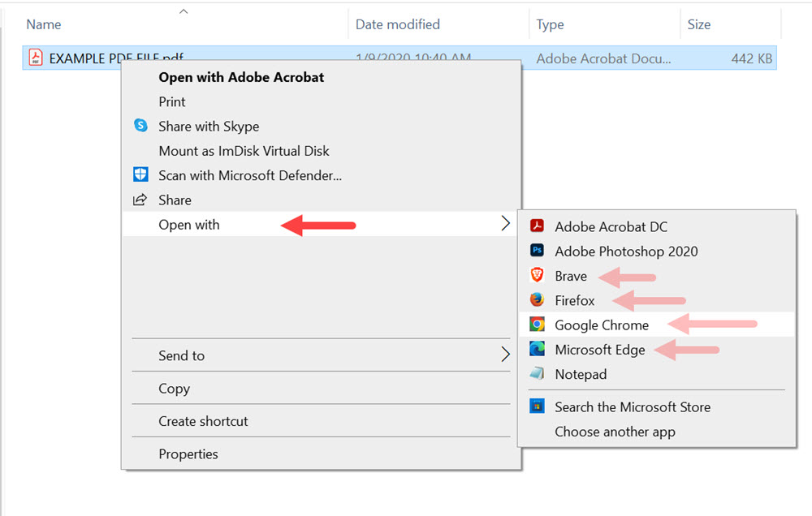Click the Photoshop Ps icon
The height and width of the screenshot is (516, 812).
click(x=537, y=251)
